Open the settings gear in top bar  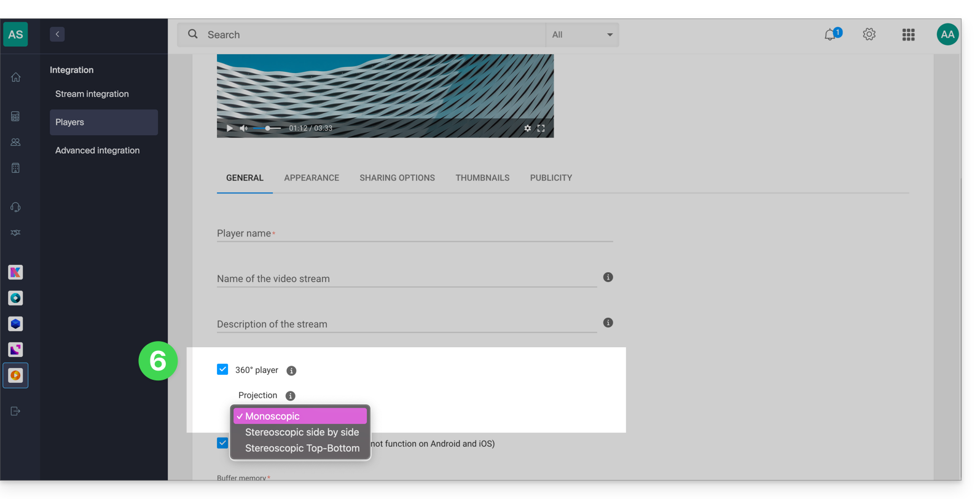point(869,35)
